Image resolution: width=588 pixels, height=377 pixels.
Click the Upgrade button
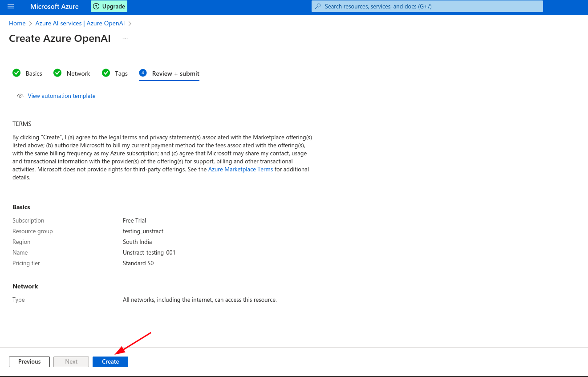click(x=109, y=6)
